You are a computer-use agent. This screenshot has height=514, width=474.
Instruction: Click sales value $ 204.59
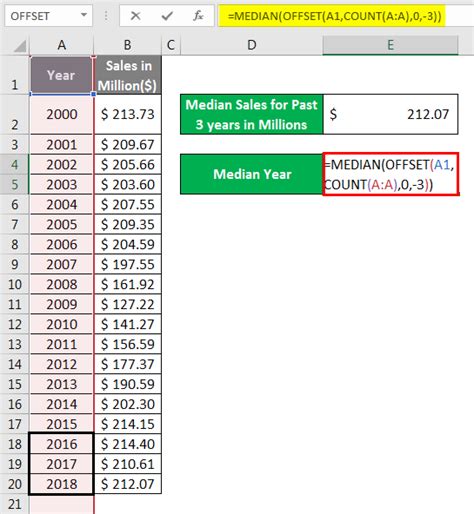tap(128, 245)
